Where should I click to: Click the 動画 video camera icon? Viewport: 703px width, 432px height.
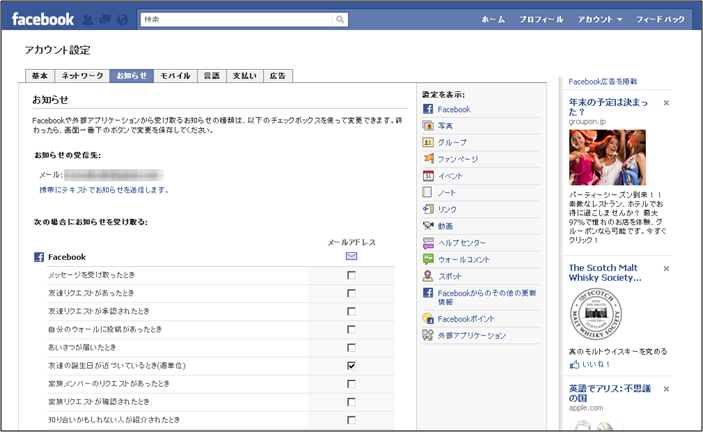click(x=428, y=226)
